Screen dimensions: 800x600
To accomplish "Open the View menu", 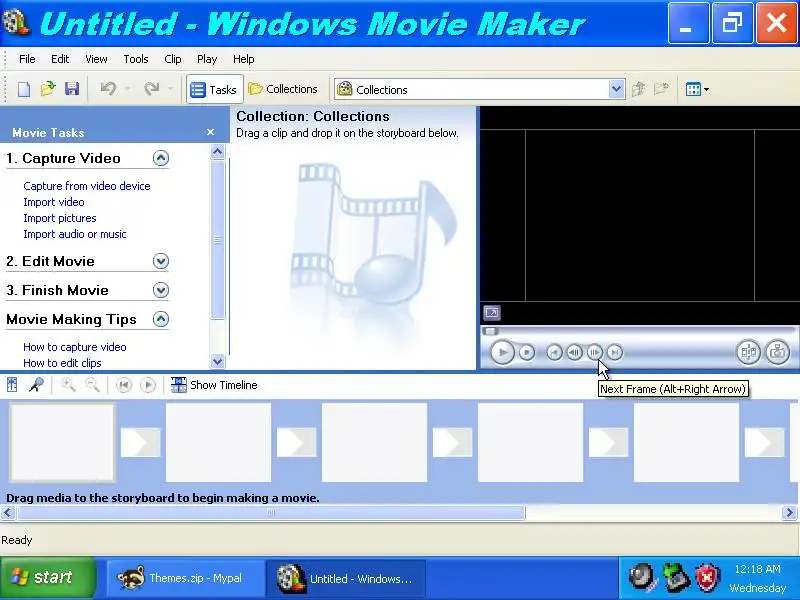I will click(96, 59).
